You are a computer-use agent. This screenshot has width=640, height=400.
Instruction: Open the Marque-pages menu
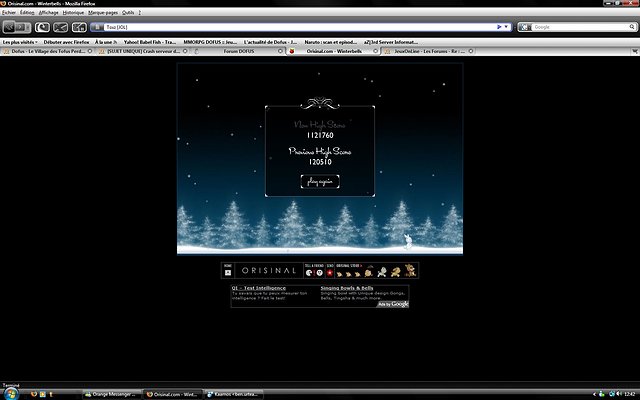[103, 12]
